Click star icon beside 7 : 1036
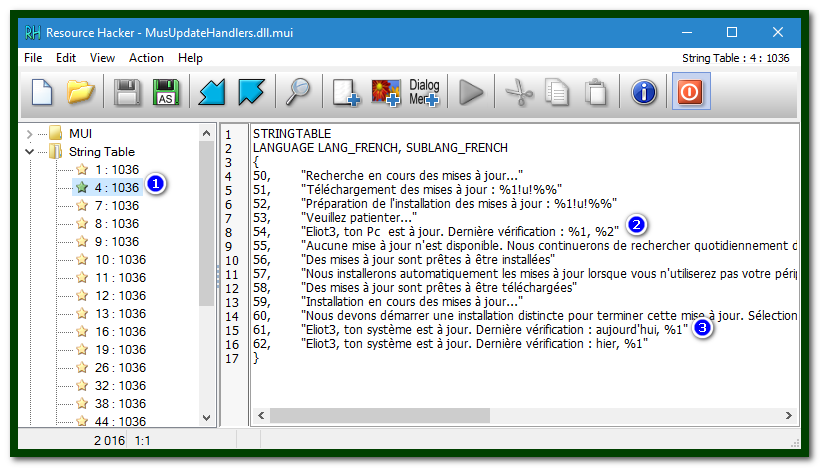The height and width of the screenshot is (468, 820). click(x=82, y=206)
